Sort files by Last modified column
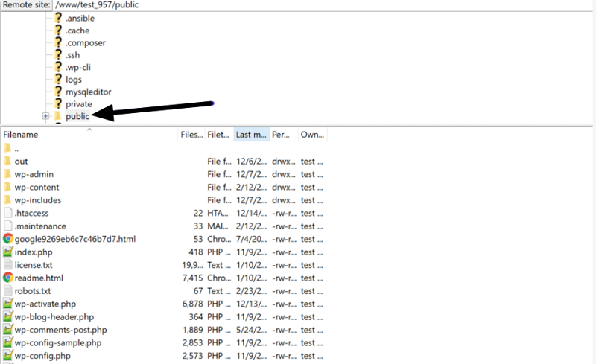Screen dimensions: 596x364 251,135
